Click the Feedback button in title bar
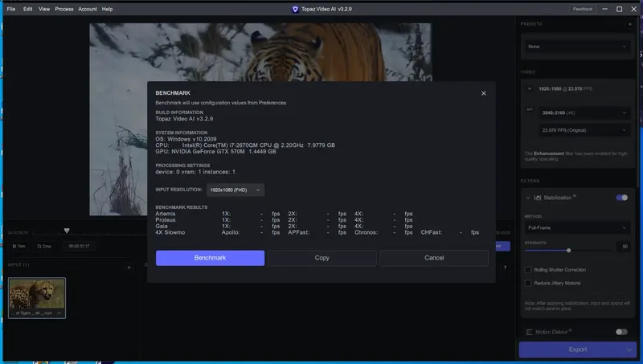 coord(582,9)
